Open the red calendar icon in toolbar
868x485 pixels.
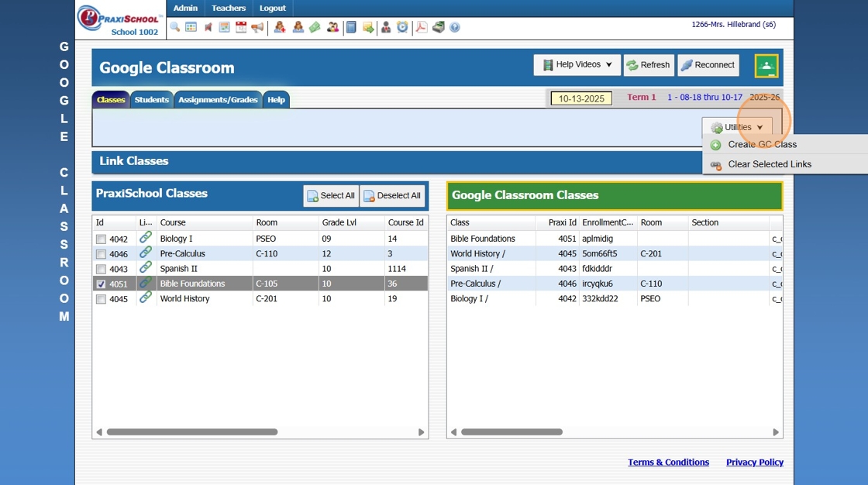[241, 27]
